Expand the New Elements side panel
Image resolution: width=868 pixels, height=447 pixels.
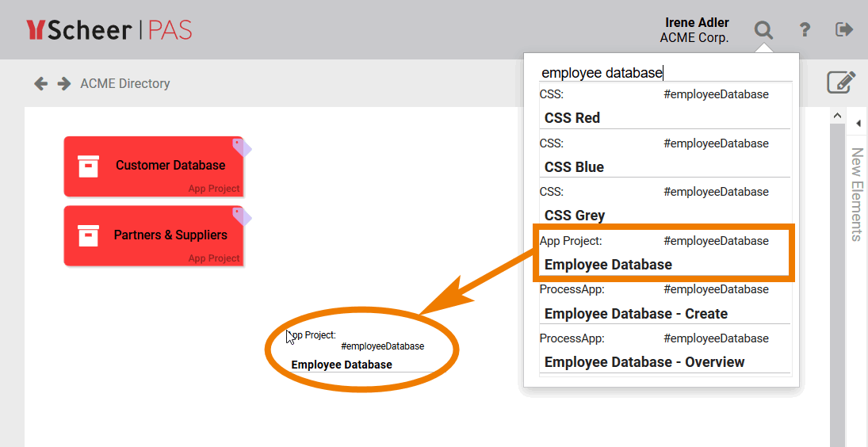[857, 123]
